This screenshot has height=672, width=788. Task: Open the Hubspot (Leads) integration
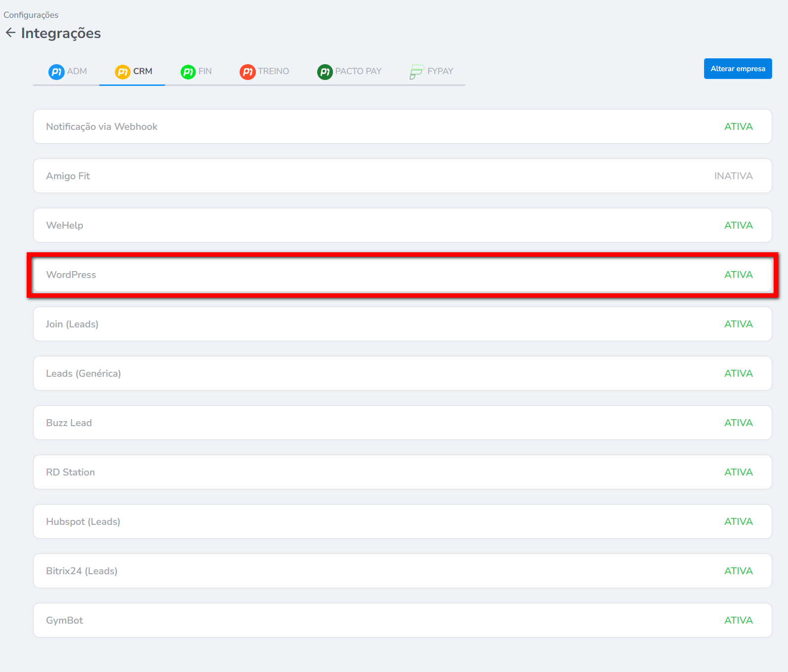(x=83, y=521)
